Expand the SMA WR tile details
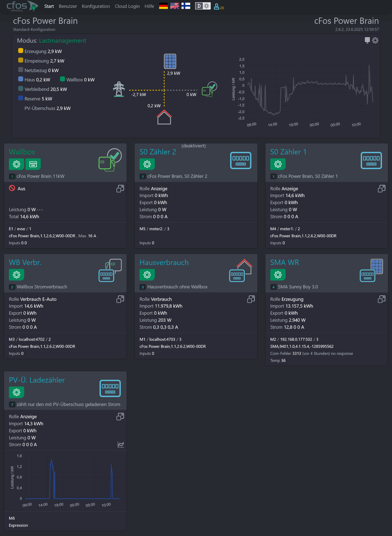The height and width of the screenshot is (536, 392). (381, 299)
